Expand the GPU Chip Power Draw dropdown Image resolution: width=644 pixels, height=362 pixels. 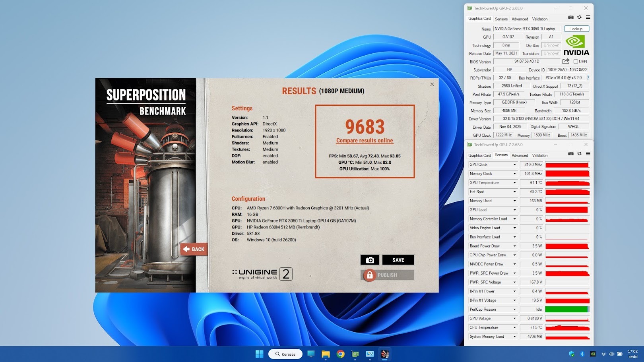pos(514,255)
